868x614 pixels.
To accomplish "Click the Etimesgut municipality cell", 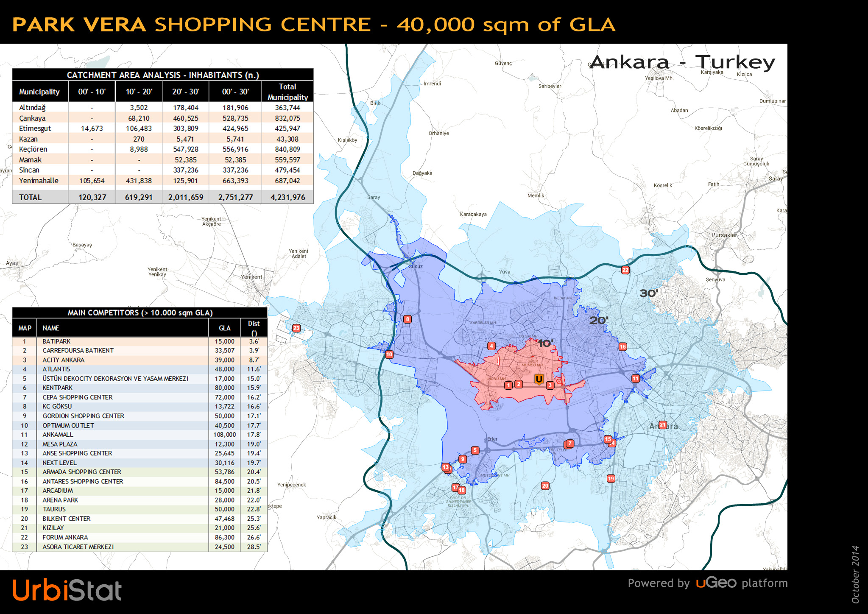I will (x=35, y=128).
